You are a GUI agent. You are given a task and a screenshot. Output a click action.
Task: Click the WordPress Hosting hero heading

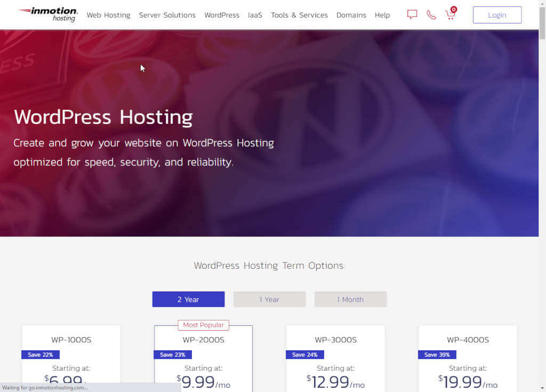(103, 117)
